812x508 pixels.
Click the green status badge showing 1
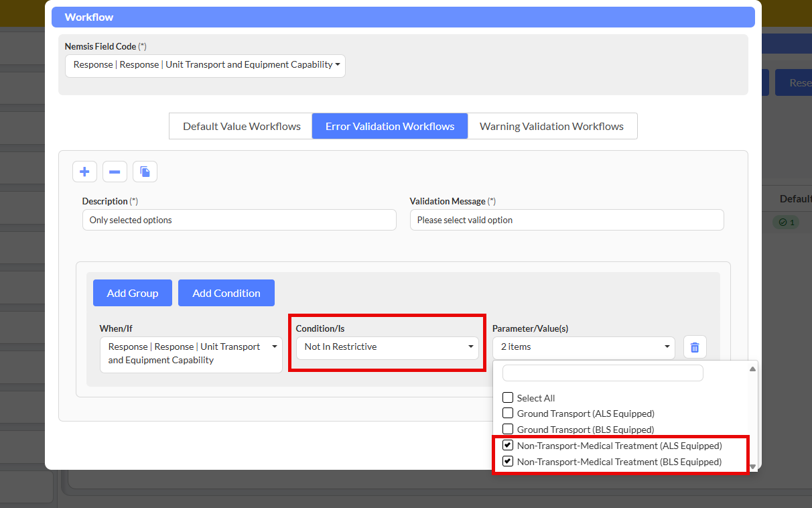785,222
